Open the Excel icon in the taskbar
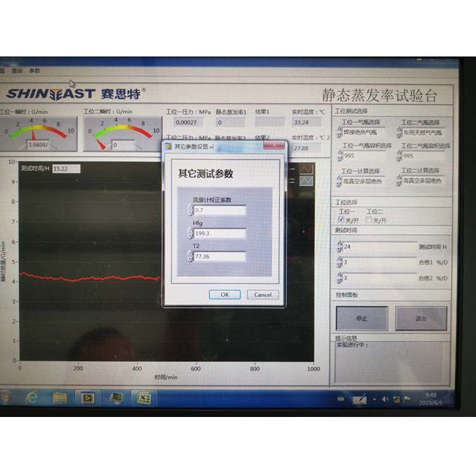The height and width of the screenshot is (476, 476). [x=144, y=398]
